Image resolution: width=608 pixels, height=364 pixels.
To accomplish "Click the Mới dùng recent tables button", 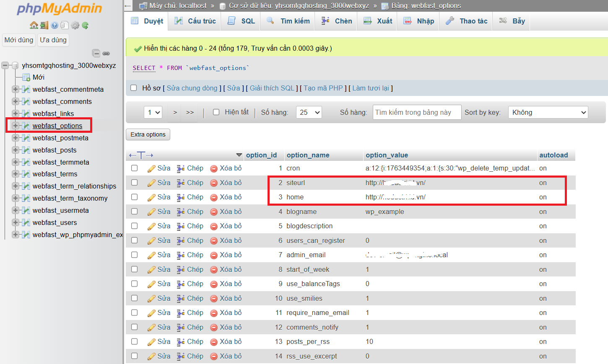I will tap(19, 40).
